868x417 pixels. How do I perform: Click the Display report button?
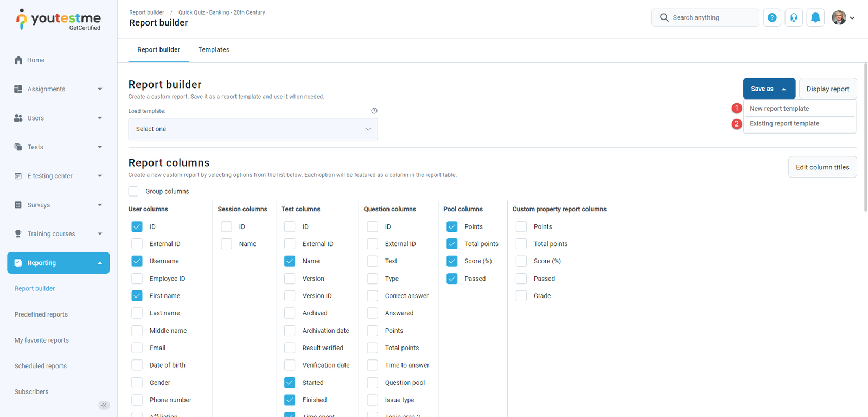828,89
